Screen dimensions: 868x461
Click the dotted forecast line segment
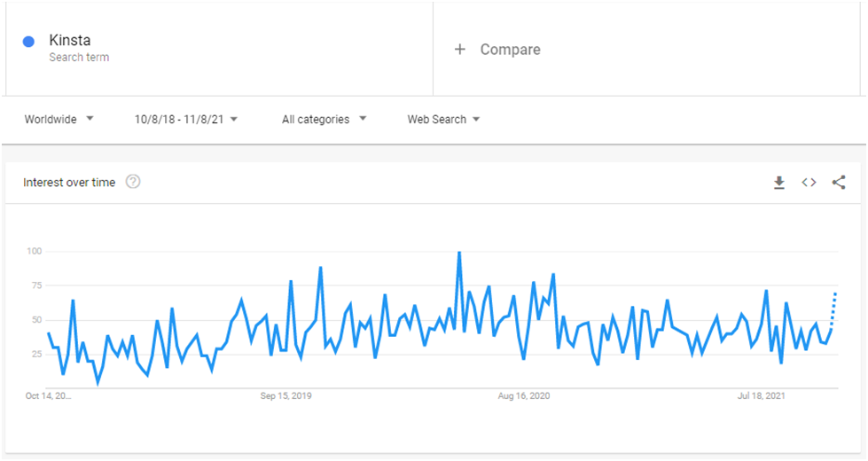tap(833, 310)
